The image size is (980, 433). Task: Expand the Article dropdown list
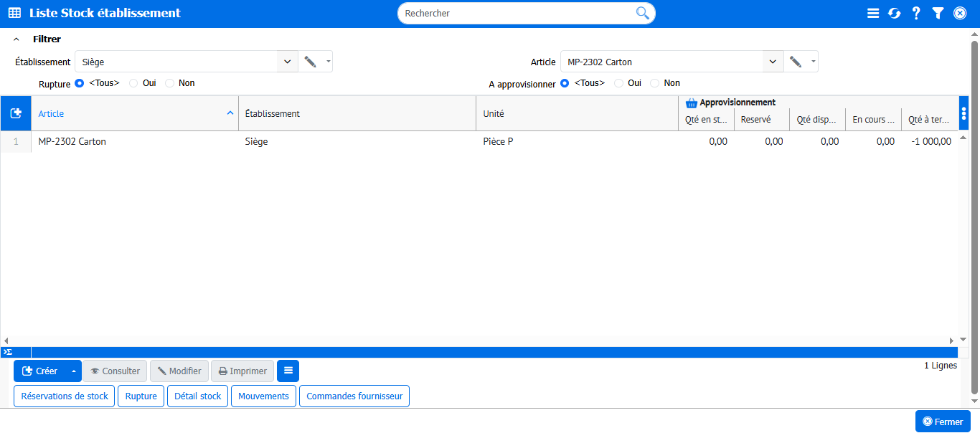tap(773, 62)
